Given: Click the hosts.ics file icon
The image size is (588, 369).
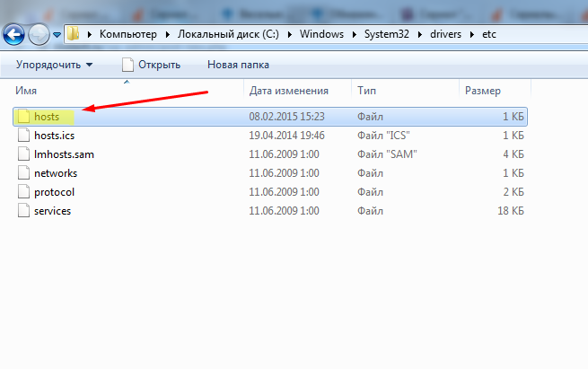Looking at the screenshot, I should [24, 136].
